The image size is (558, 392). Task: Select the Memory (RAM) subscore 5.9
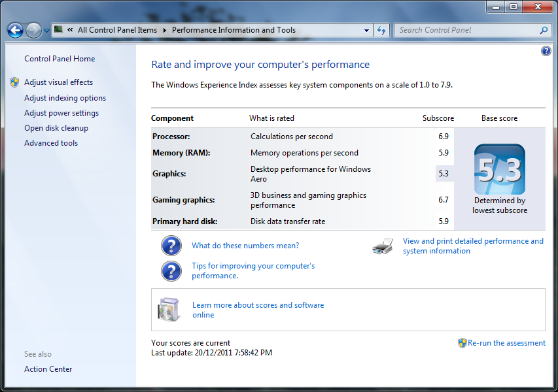(444, 153)
